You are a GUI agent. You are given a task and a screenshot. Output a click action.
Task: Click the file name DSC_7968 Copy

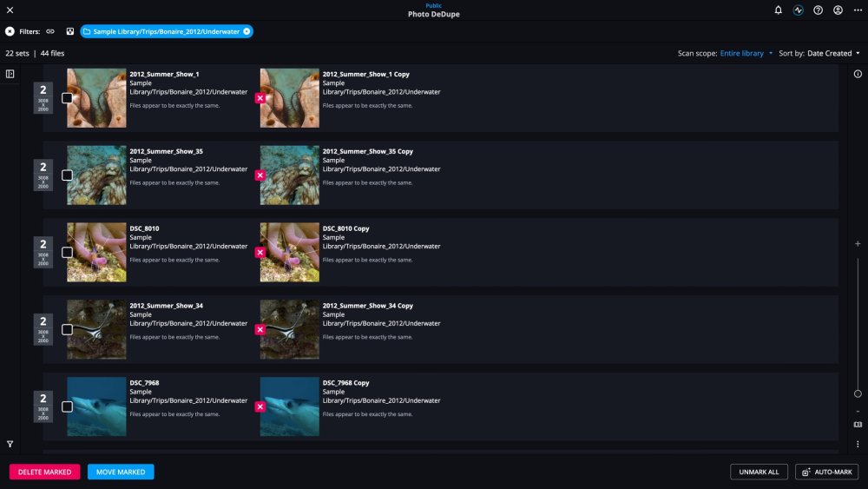pyautogui.click(x=346, y=383)
